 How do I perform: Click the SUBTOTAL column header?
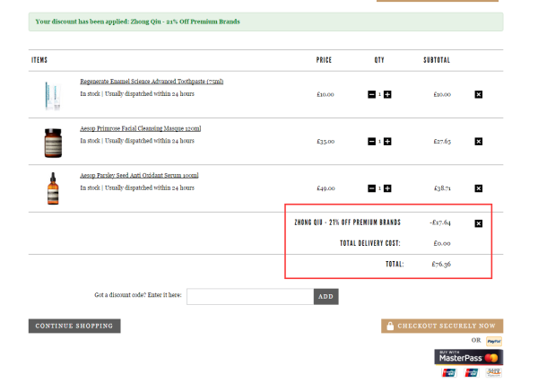437,60
